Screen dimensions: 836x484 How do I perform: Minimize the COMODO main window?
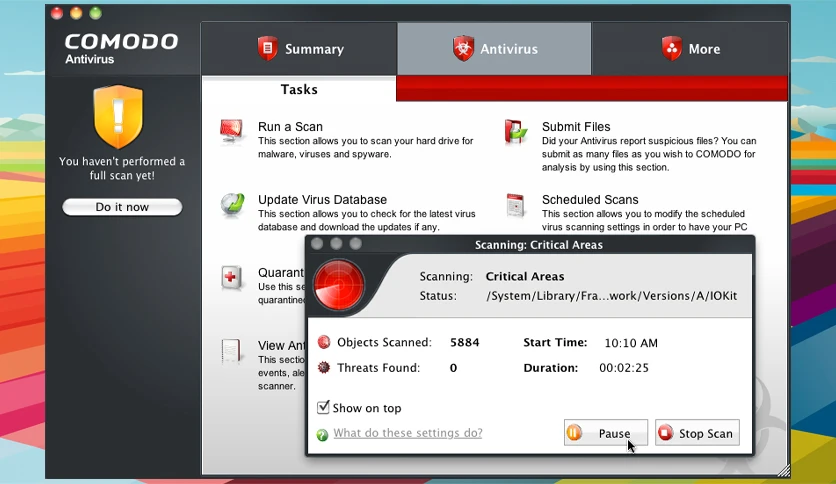click(76, 13)
